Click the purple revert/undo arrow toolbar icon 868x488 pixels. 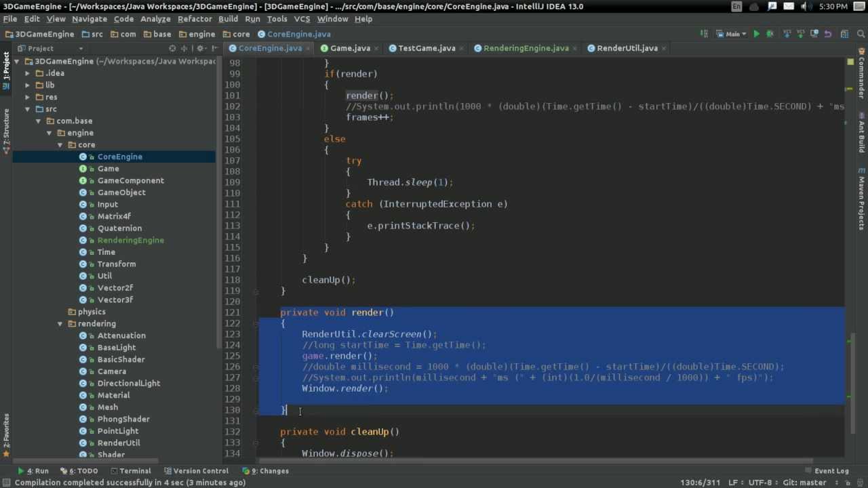click(828, 34)
